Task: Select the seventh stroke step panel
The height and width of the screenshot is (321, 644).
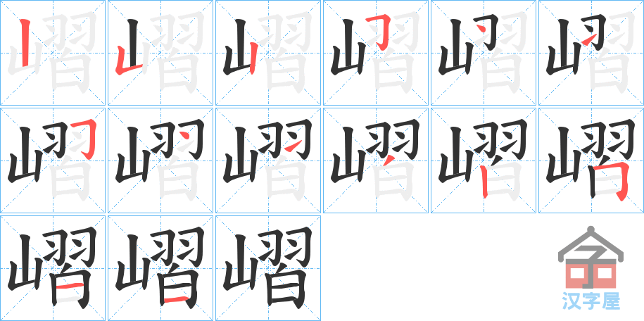Action: (x=53, y=160)
